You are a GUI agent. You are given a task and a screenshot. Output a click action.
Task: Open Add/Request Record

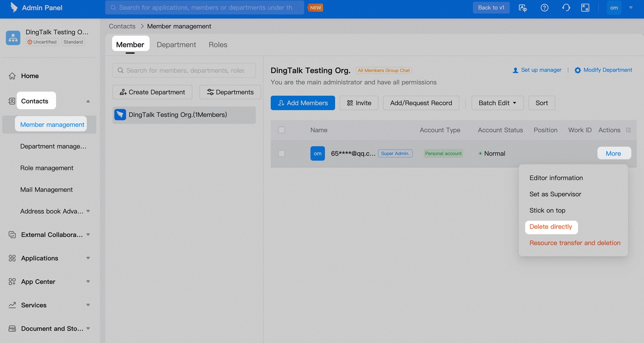[421, 103]
